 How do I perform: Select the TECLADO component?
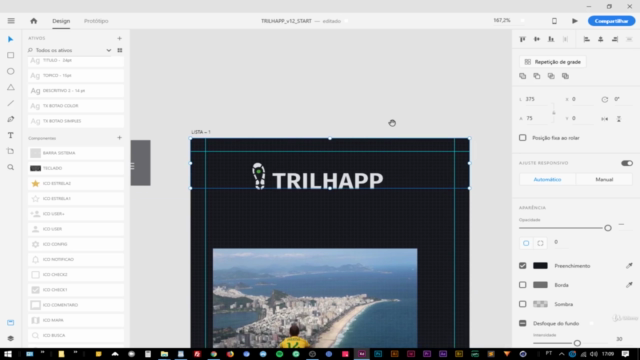click(76, 168)
